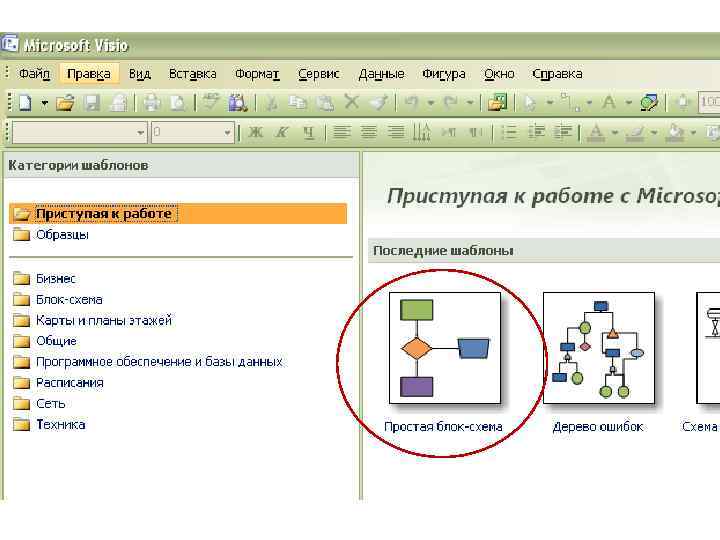Image resolution: width=720 pixels, height=540 pixels.
Task: Apply the line color pen swatch
Action: [636, 133]
